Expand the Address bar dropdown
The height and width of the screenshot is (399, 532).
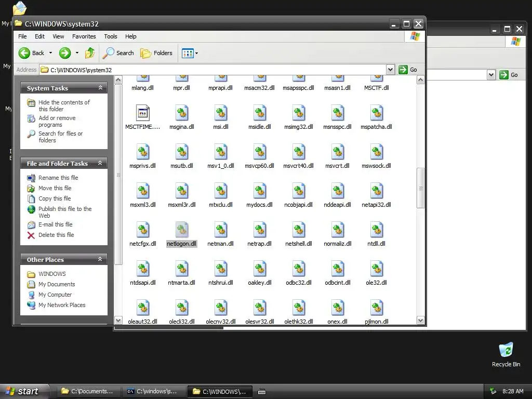point(390,70)
